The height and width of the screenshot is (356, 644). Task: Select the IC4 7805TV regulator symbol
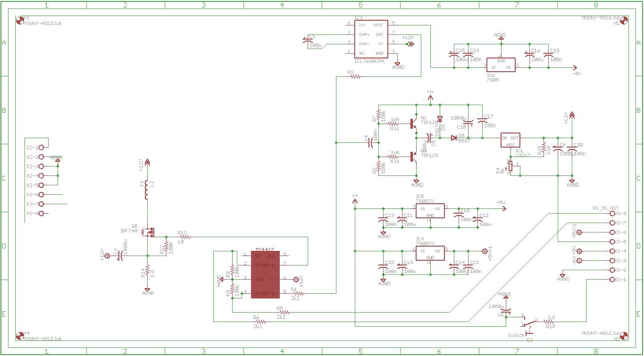point(430,253)
